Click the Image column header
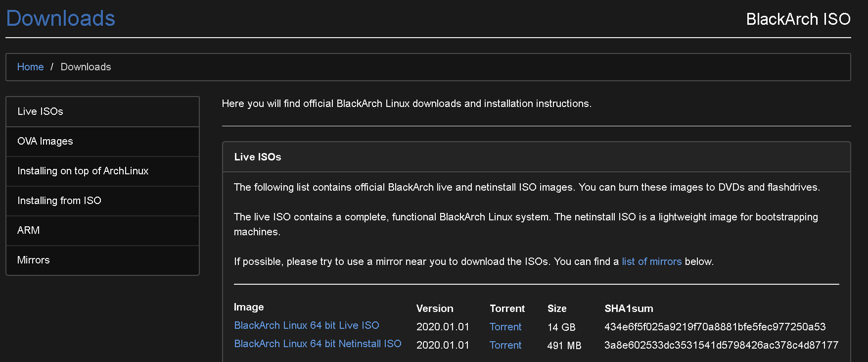Image resolution: width=868 pixels, height=362 pixels. [249, 307]
